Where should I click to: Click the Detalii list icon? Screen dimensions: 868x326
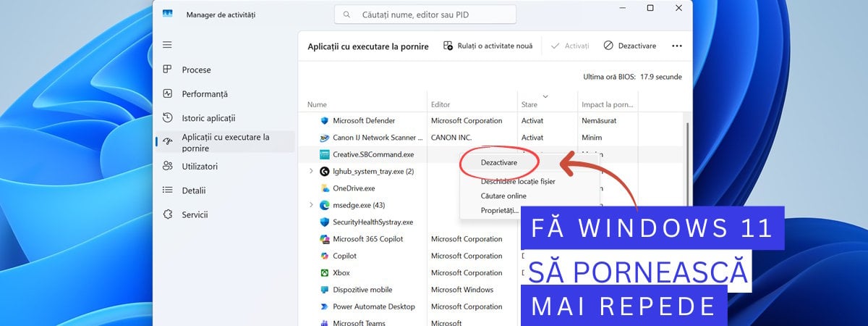[x=168, y=190]
